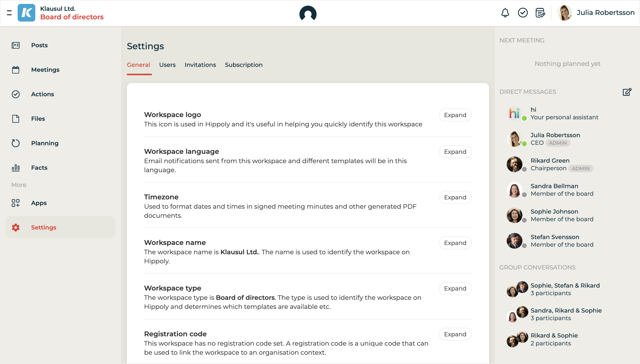Open Sophie, Stefan & Rikard group conversation

click(565, 289)
